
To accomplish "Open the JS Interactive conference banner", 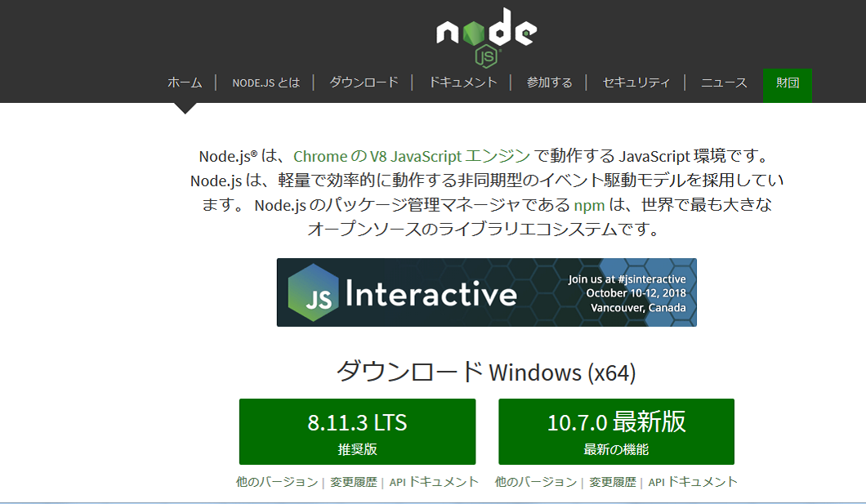I will coord(486,292).
